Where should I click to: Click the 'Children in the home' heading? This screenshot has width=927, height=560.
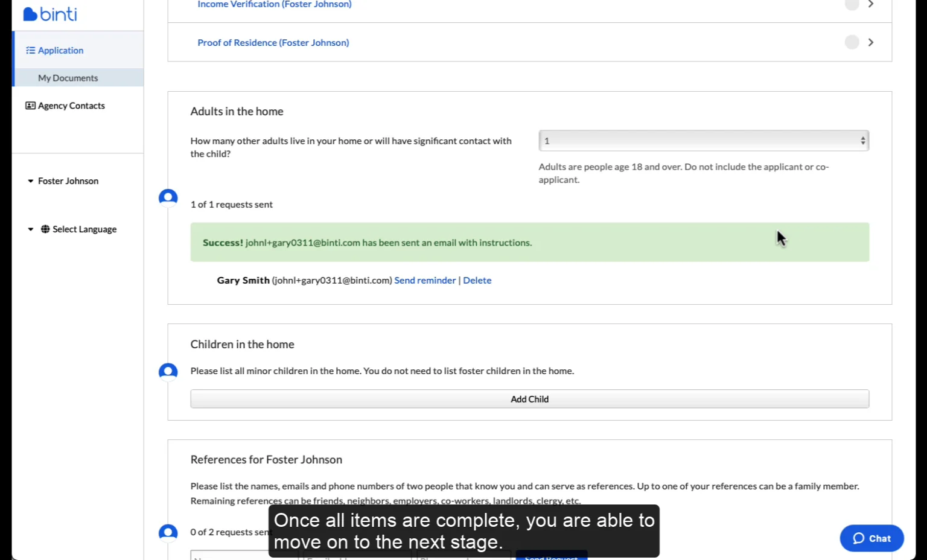[x=242, y=344]
